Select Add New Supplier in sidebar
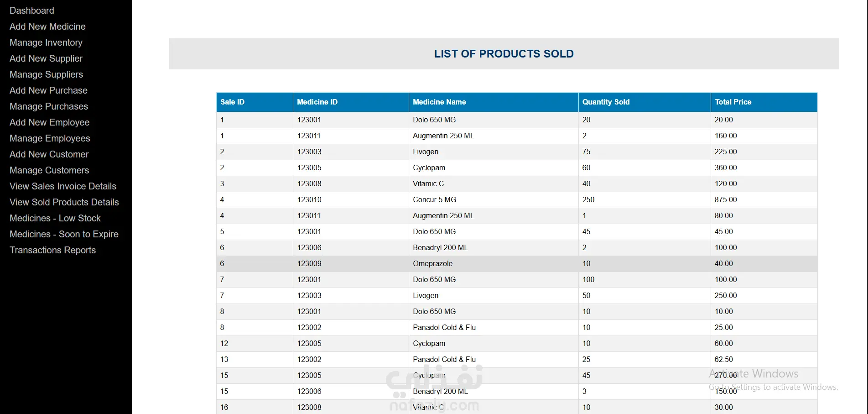The width and height of the screenshot is (868, 414). [x=46, y=58]
